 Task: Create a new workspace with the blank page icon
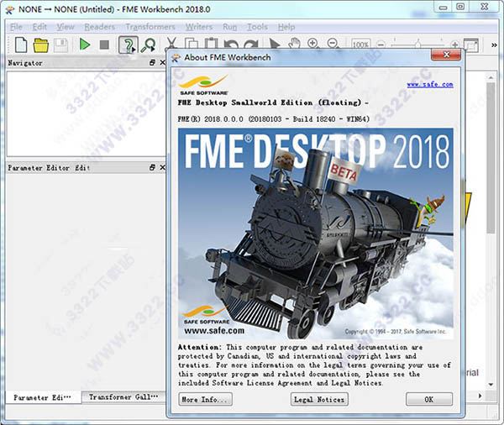point(21,45)
